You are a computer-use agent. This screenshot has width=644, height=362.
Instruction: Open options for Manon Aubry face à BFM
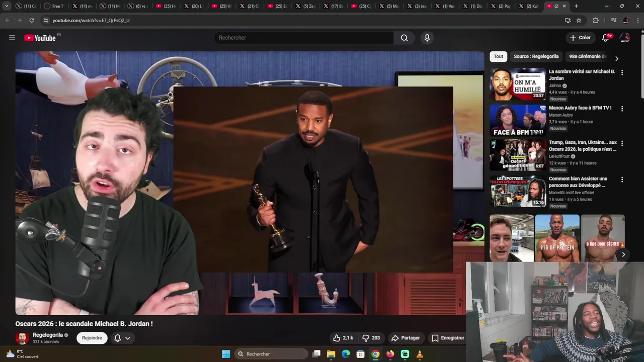tap(622, 109)
